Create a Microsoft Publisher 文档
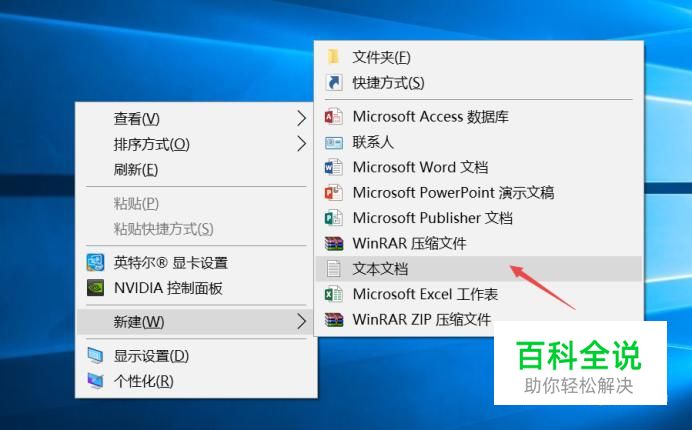The height and width of the screenshot is (430, 692). click(x=479, y=218)
